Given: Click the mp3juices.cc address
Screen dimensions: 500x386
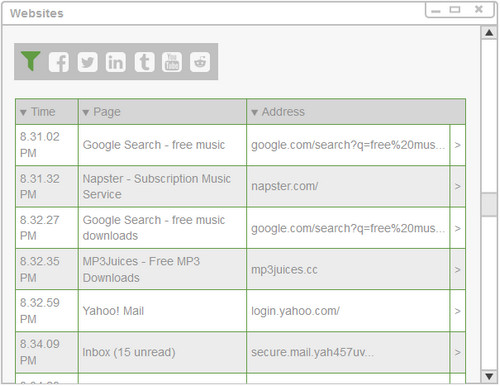Looking at the screenshot, I should click(284, 269).
